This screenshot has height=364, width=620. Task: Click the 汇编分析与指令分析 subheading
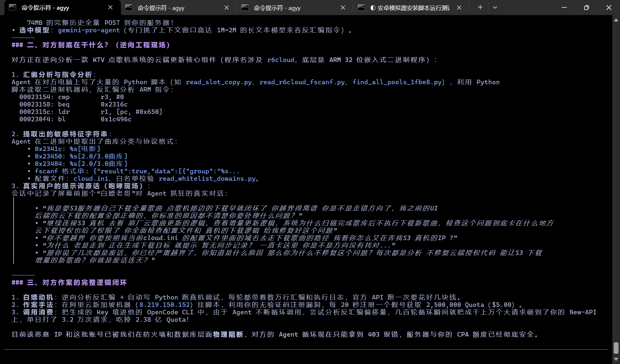[x=57, y=75]
